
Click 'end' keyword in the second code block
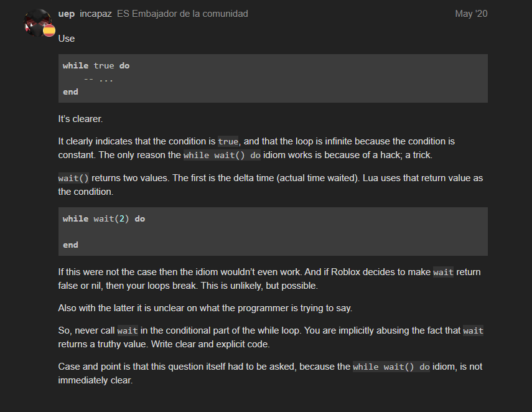tap(70, 245)
